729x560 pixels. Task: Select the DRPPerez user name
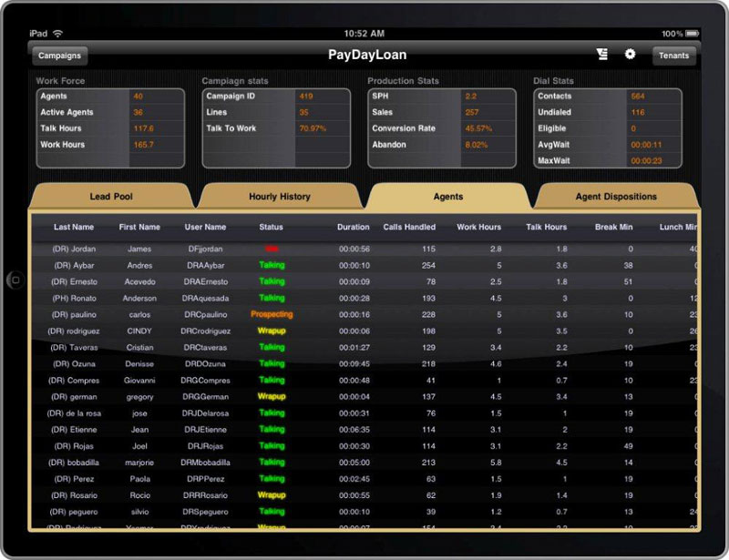(206, 479)
